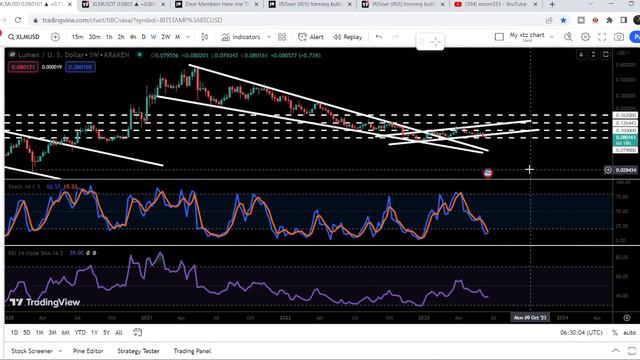Toggle the percent scale % button
This screenshot has height=360, width=640.
tap(615, 333)
